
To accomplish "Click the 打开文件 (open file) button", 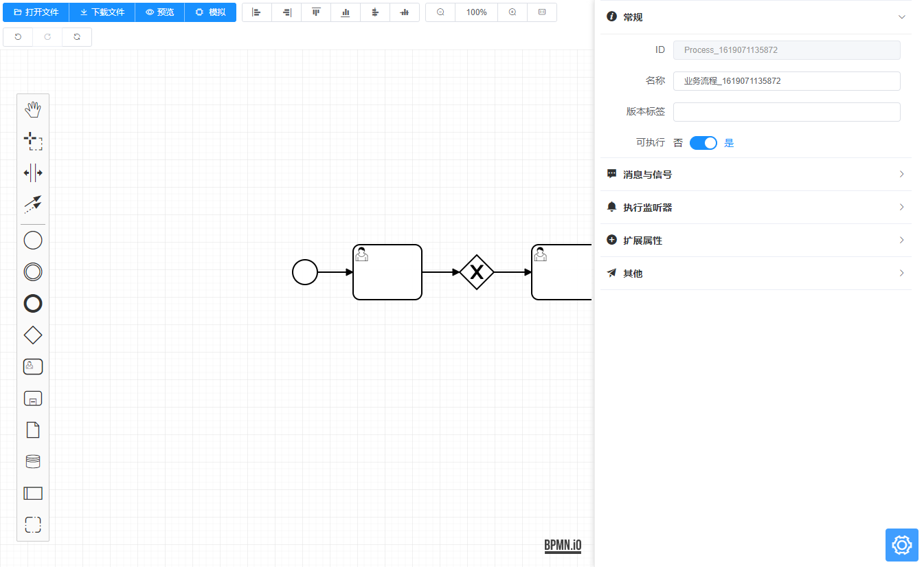I will (x=36, y=12).
